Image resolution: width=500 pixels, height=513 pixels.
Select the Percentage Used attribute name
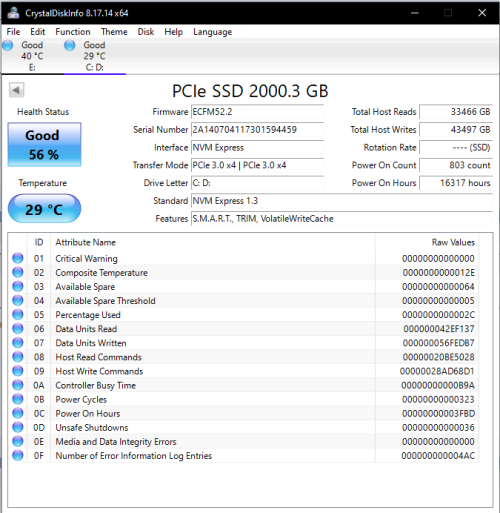click(88, 315)
